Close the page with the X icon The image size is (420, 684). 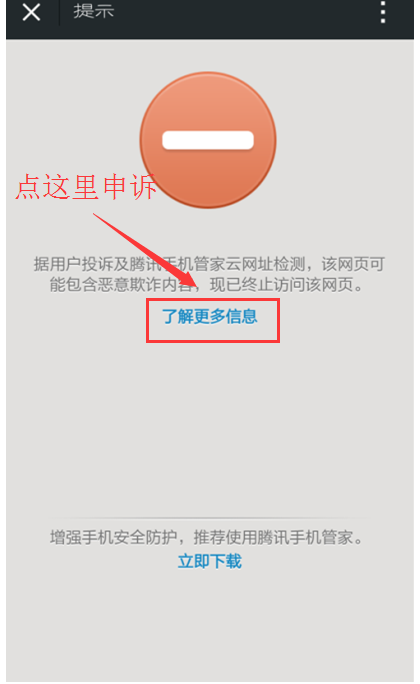[x=31, y=12]
